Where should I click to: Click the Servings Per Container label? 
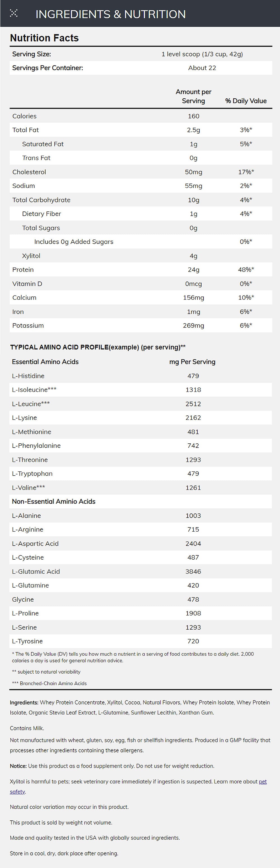click(48, 68)
